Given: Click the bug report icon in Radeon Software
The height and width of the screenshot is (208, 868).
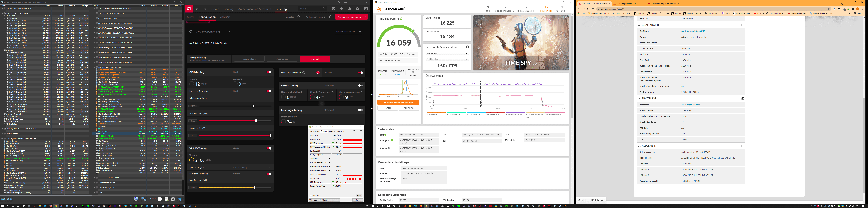Looking at the screenshot, I should tap(339, 2).
